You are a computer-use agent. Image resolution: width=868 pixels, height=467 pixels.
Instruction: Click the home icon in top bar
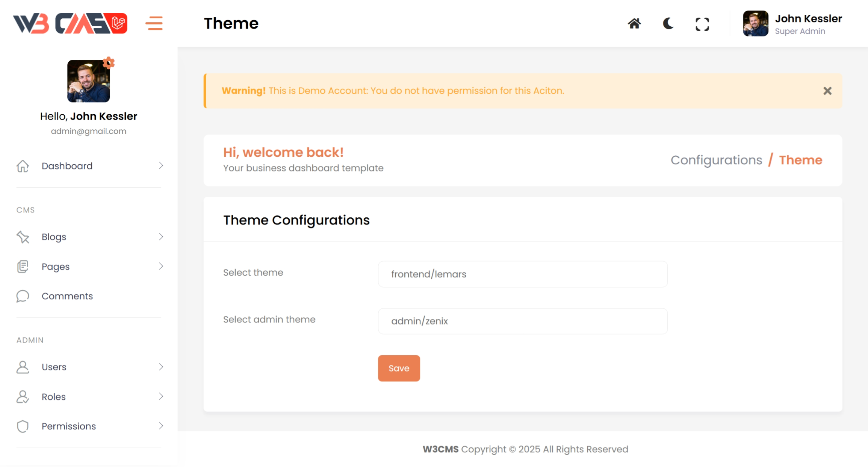pyautogui.click(x=634, y=24)
